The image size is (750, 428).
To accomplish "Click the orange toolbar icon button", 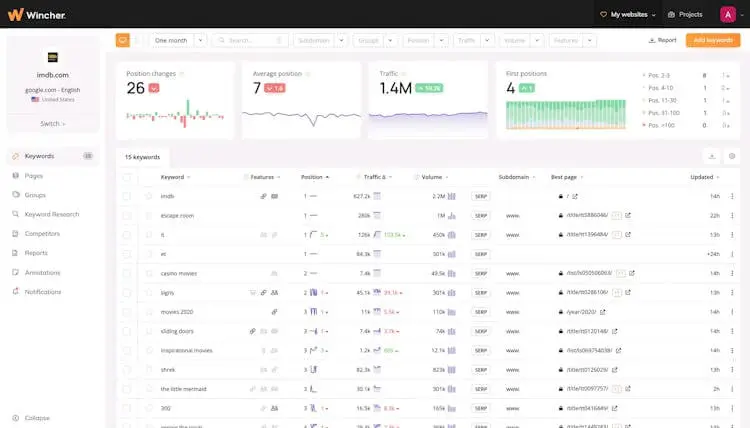I will pyautogui.click(x=123, y=40).
